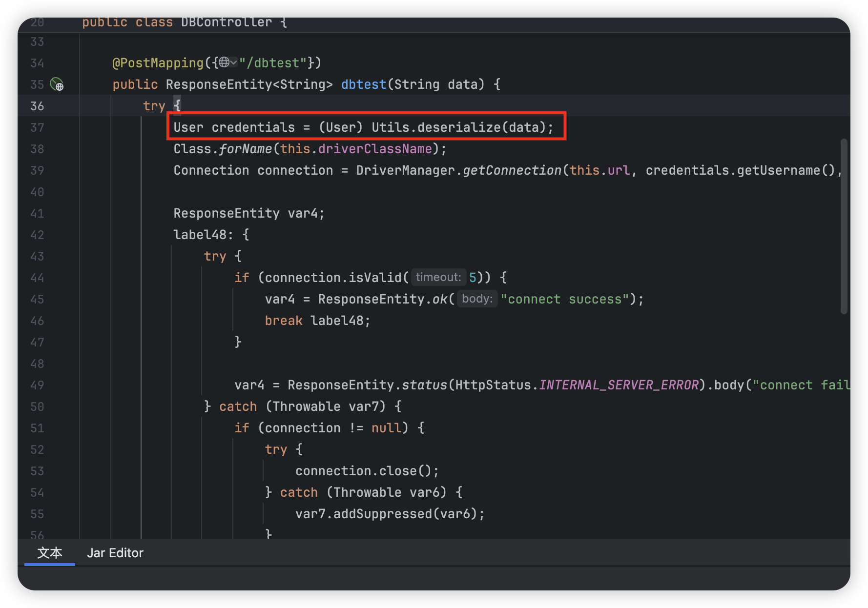868x608 pixels.
Task: Click the "timeout:" inlay hint in isValid
Action: point(438,278)
